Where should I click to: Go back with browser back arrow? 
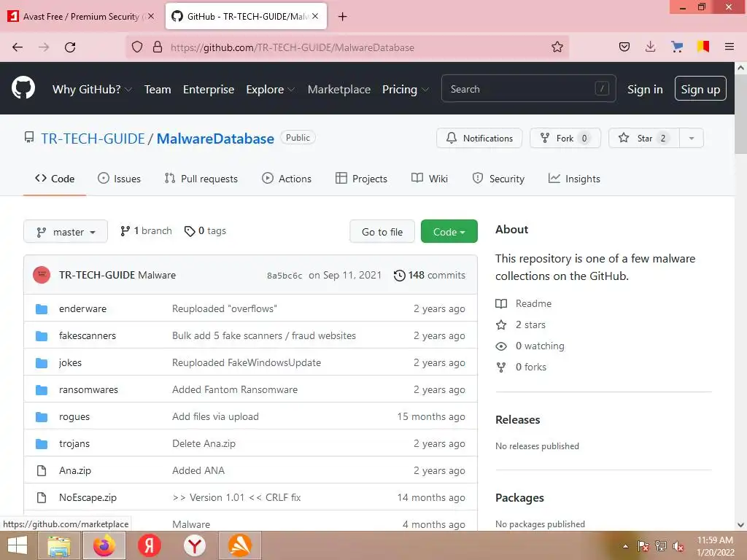coord(18,47)
